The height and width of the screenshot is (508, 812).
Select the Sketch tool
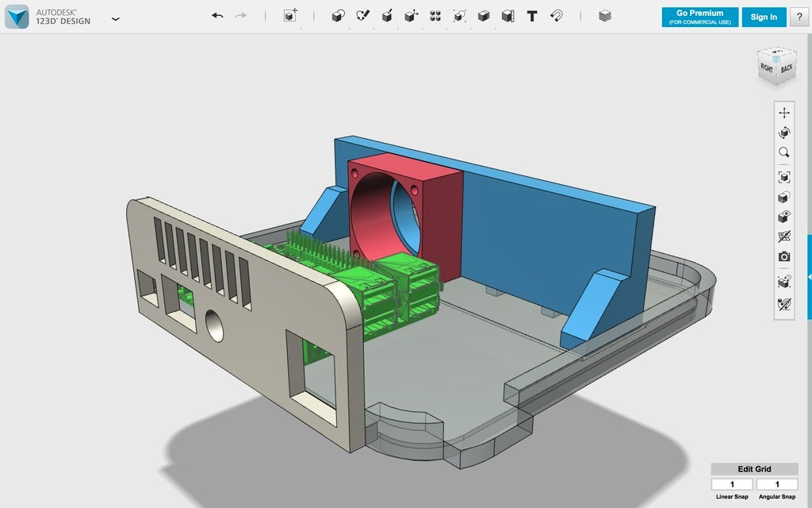click(362, 16)
